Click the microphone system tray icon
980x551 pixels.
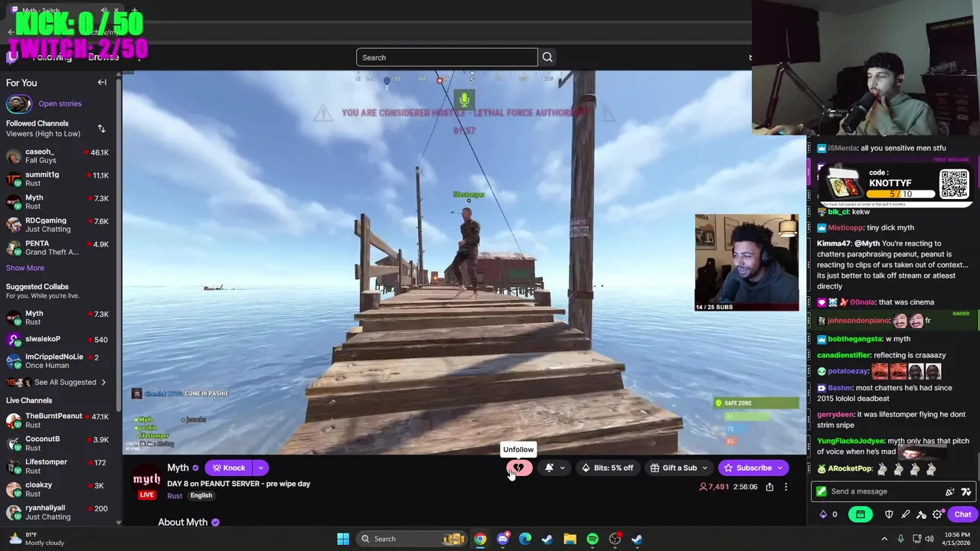[x=900, y=539]
